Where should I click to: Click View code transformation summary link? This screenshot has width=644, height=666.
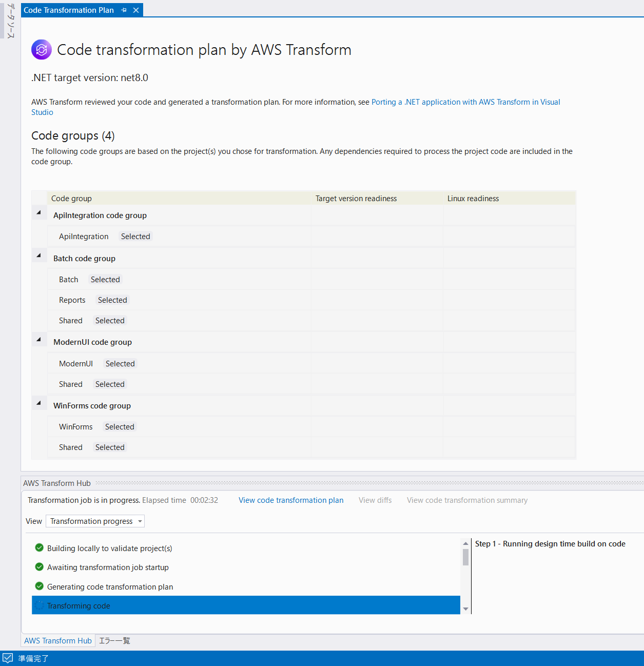(467, 500)
